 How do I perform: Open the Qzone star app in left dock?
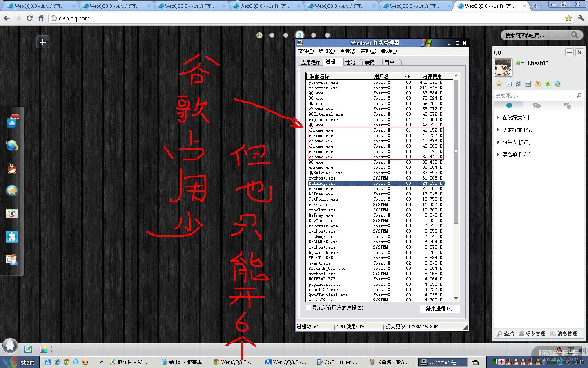tap(12, 191)
